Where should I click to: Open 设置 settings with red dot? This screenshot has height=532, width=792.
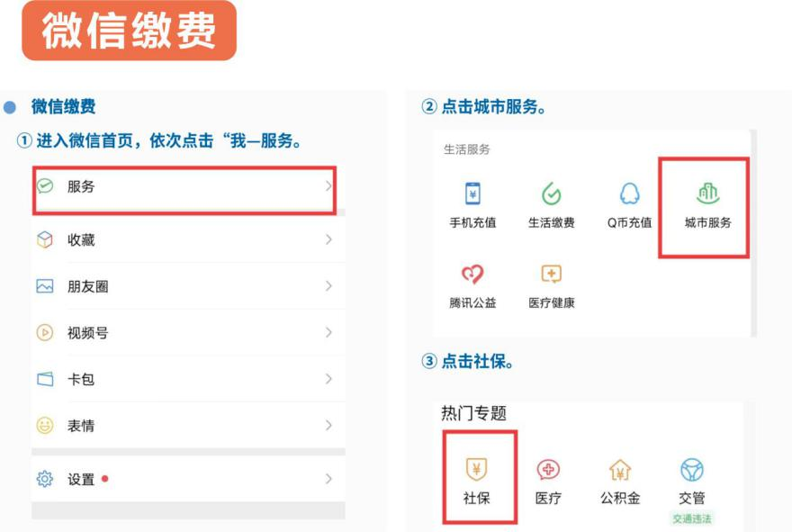pos(81,480)
